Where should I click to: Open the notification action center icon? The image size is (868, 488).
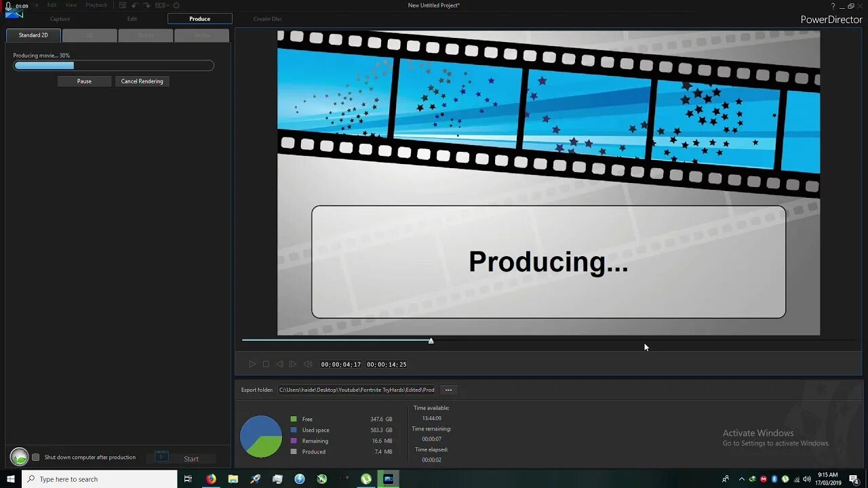(854, 479)
